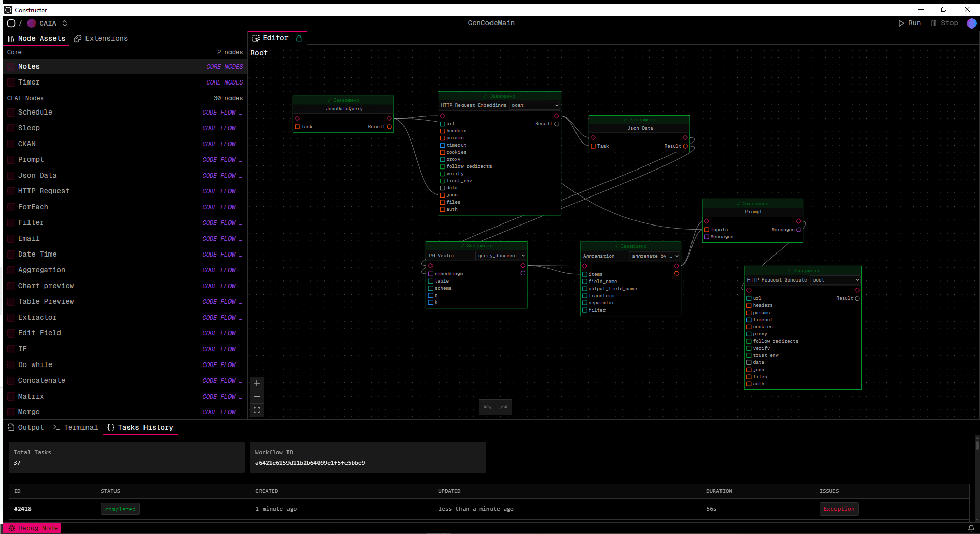Click the lock icon beside the Editor tab
The height and width of the screenshot is (534, 980).
299,38
